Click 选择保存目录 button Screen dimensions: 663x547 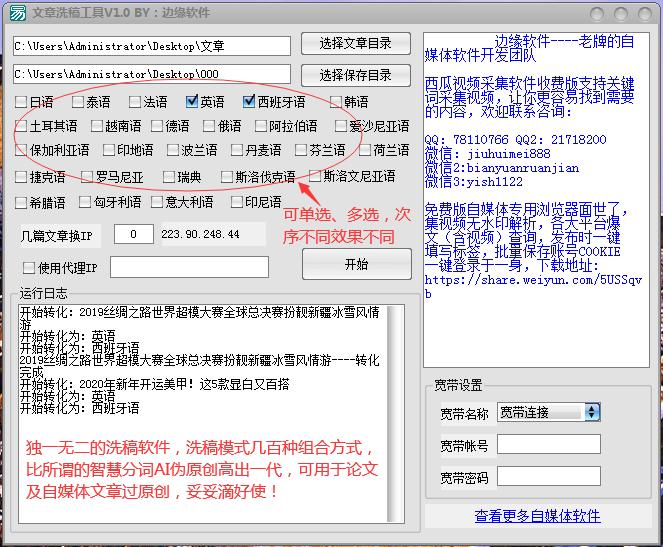[356, 75]
